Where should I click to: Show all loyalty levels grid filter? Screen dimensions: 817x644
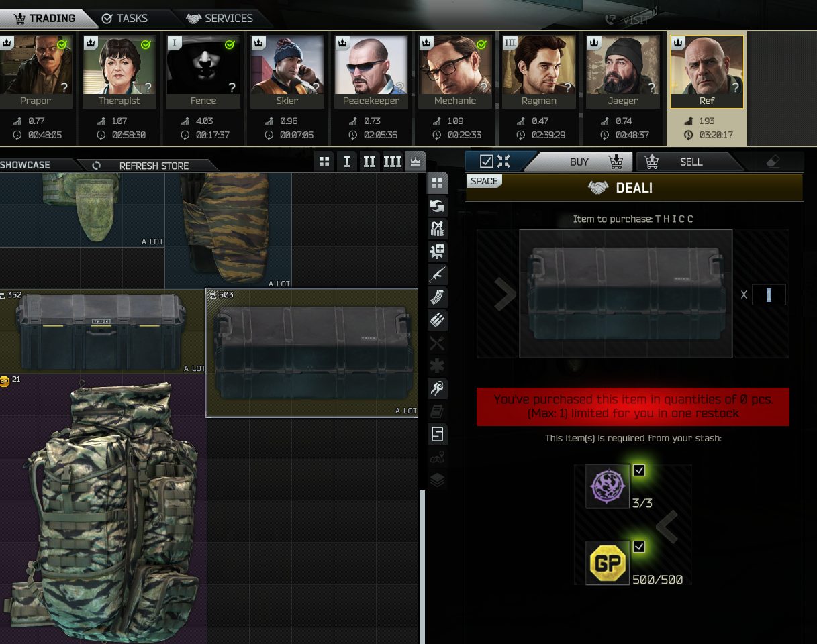pyautogui.click(x=325, y=162)
